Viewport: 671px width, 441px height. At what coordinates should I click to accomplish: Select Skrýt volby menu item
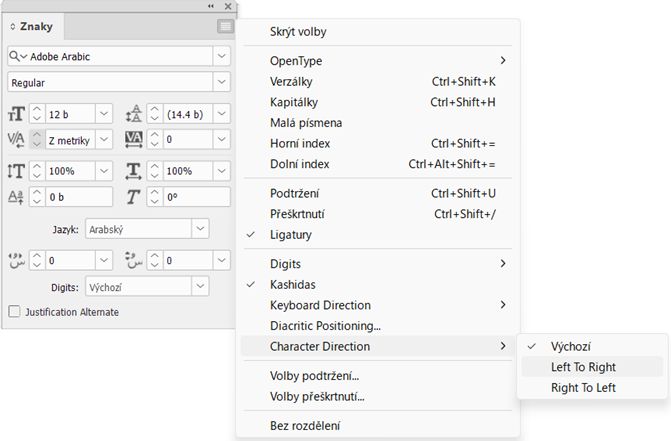tap(377, 32)
